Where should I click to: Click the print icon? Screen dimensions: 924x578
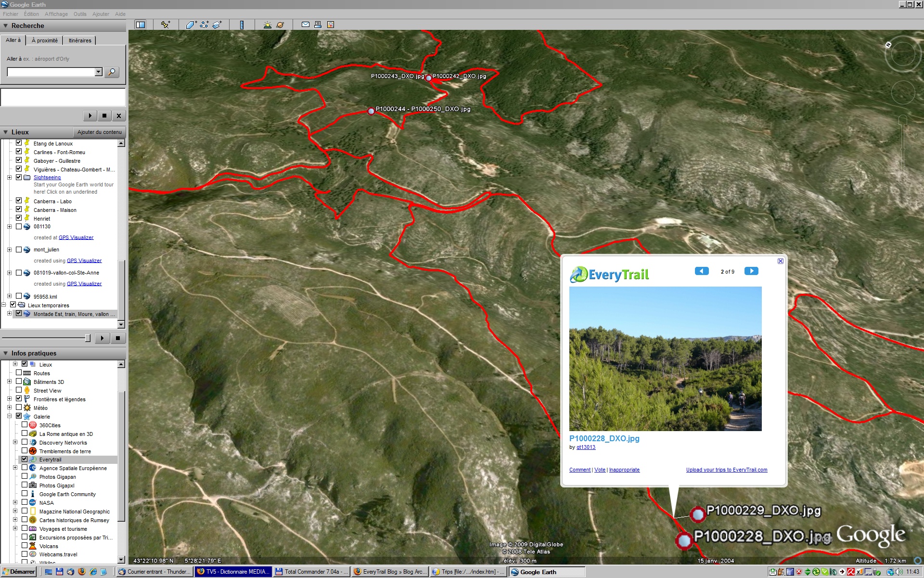318,25
